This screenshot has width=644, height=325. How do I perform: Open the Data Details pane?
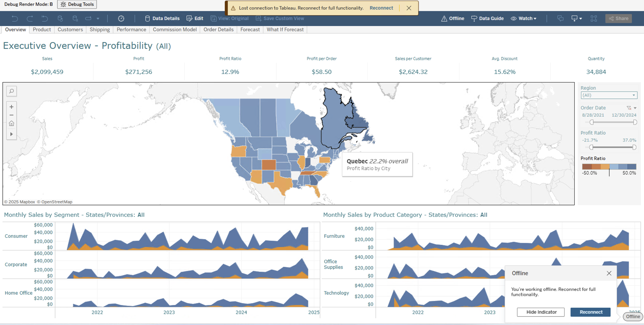pyautogui.click(x=162, y=19)
